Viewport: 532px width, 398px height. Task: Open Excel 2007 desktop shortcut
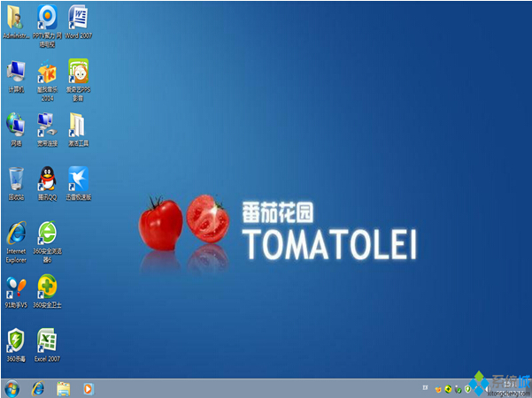[47, 340]
